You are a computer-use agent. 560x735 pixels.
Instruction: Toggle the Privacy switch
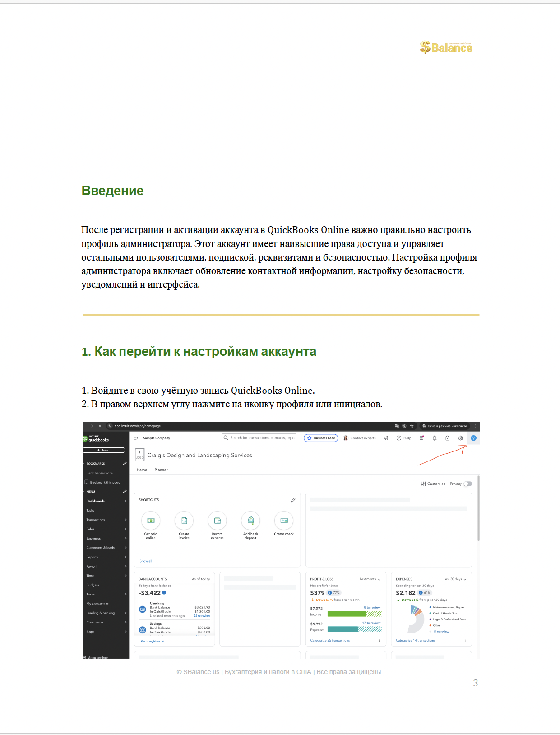[x=467, y=484]
